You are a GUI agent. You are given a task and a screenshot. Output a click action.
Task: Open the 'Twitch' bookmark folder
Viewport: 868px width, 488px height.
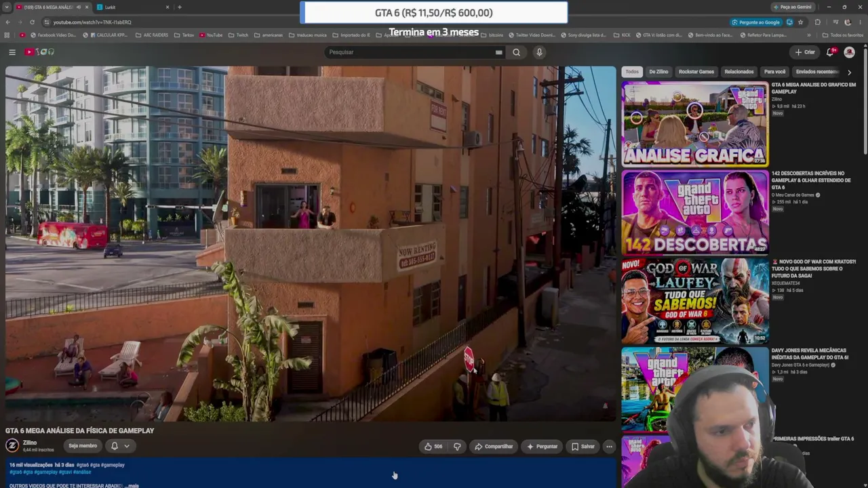click(238, 35)
